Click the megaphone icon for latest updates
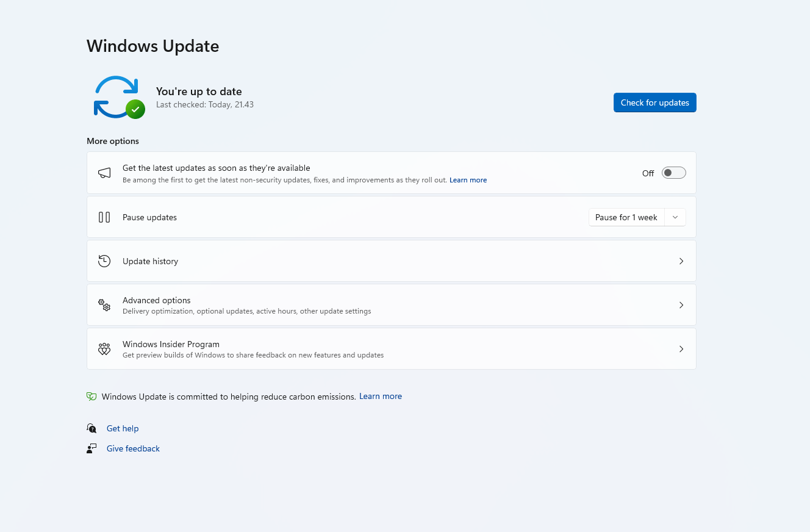Screen dimensions: 810x532 click(104, 173)
